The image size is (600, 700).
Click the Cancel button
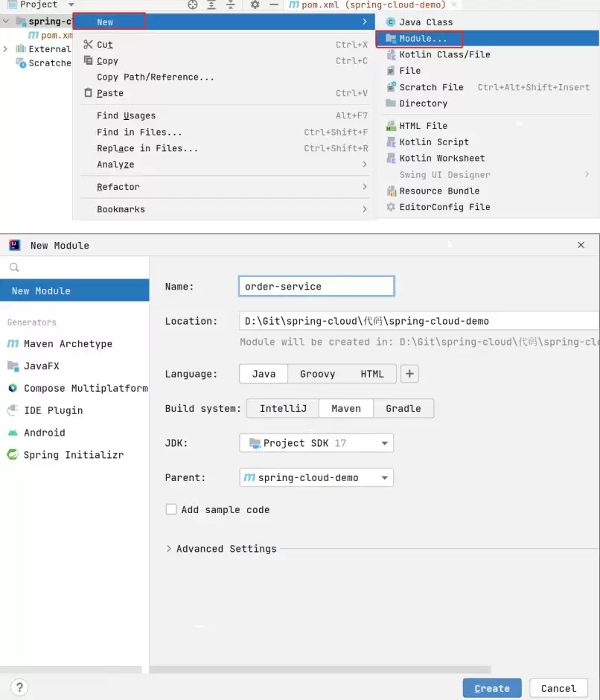click(x=558, y=688)
